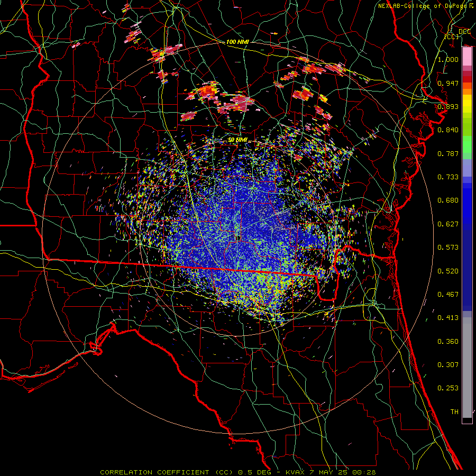Click the 0.627 scale value
The height and width of the screenshot is (476, 476).
coord(448,224)
